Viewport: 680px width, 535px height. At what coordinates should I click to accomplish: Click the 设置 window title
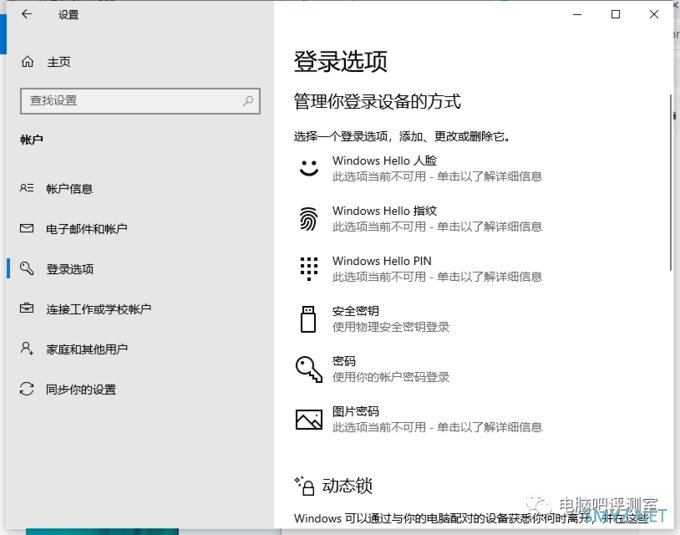tap(69, 15)
